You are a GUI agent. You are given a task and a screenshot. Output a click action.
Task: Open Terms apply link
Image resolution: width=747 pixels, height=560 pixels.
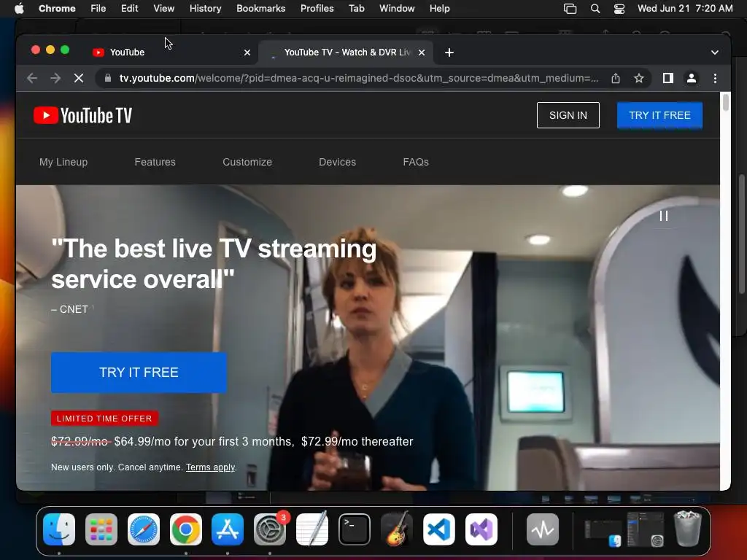pos(210,467)
